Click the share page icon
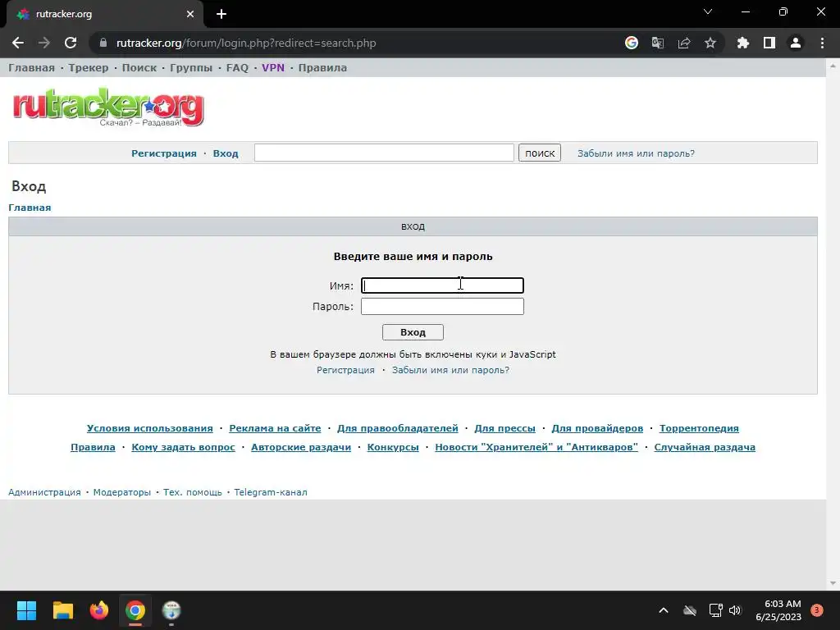 pyautogui.click(x=684, y=43)
